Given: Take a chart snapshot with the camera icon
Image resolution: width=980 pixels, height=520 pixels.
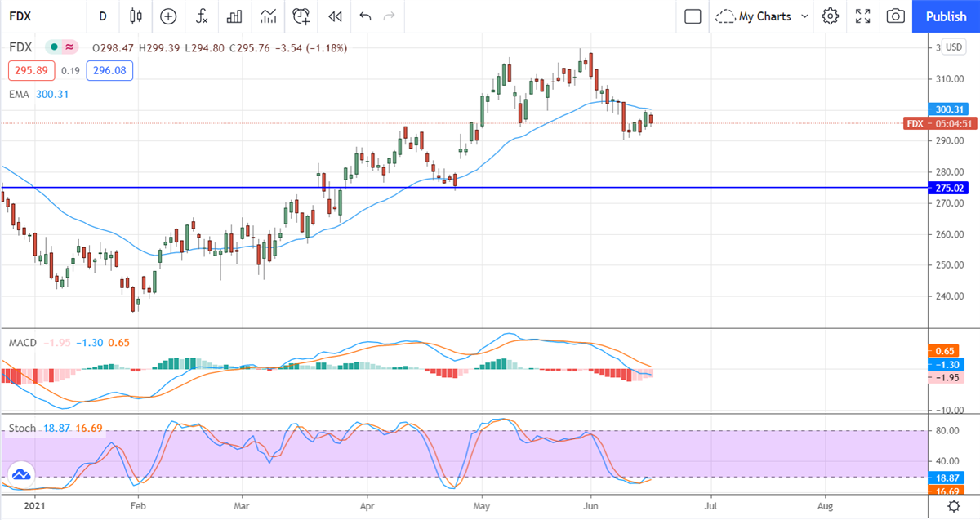Looking at the screenshot, I should tap(896, 16).
